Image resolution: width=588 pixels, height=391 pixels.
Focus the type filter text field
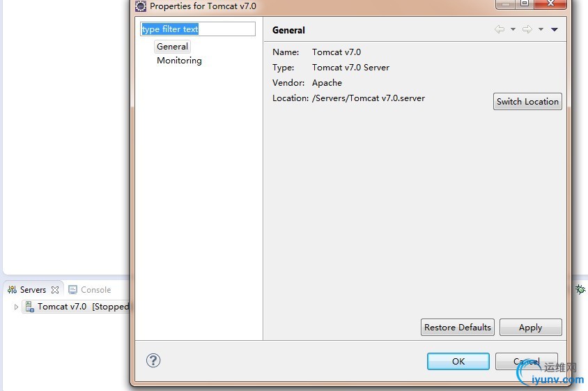coord(198,29)
